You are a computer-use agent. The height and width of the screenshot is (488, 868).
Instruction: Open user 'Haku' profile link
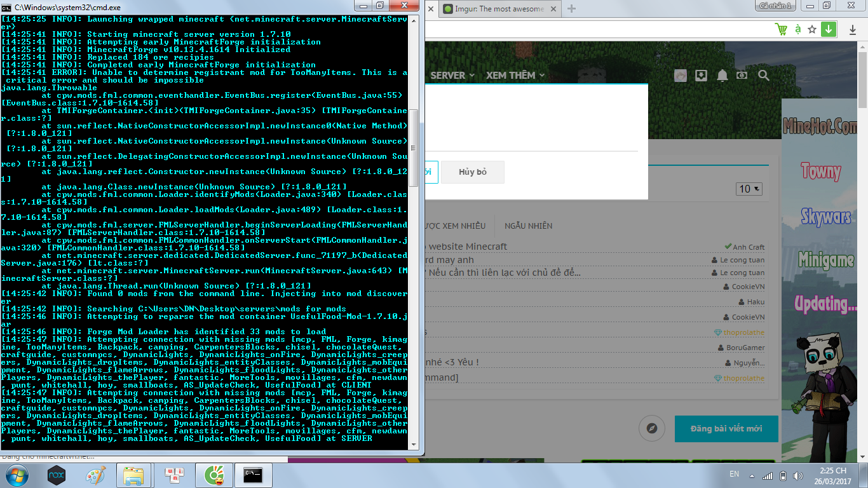coord(756,302)
